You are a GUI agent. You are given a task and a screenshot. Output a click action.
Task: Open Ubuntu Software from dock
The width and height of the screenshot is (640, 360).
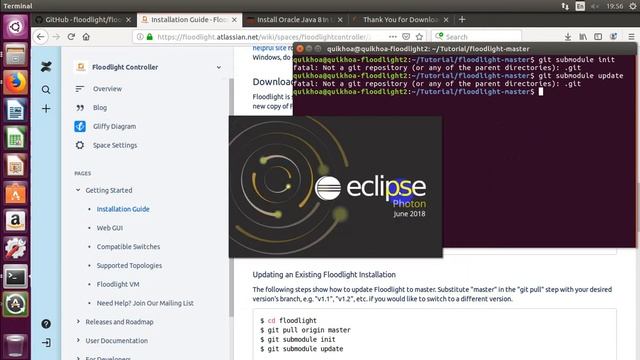(x=15, y=193)
